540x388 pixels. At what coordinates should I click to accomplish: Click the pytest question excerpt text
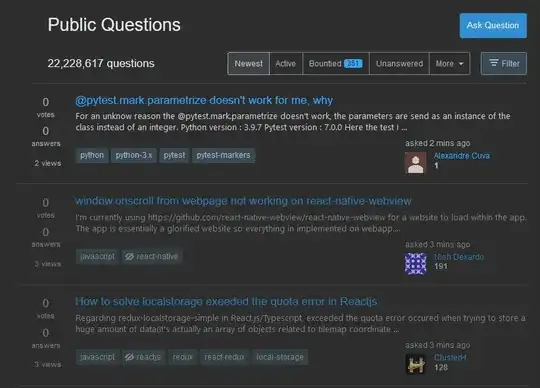293,122
